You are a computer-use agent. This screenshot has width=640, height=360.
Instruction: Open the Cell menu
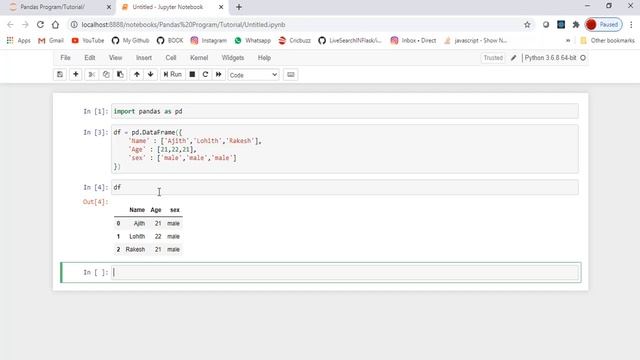[x=171, y=58]
